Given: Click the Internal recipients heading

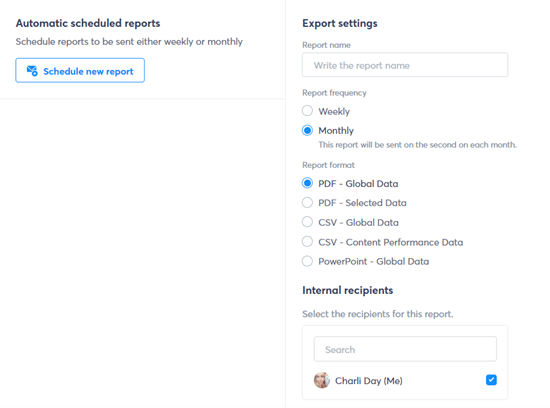Looking at the screenshot, I should (x=348, y=290).
